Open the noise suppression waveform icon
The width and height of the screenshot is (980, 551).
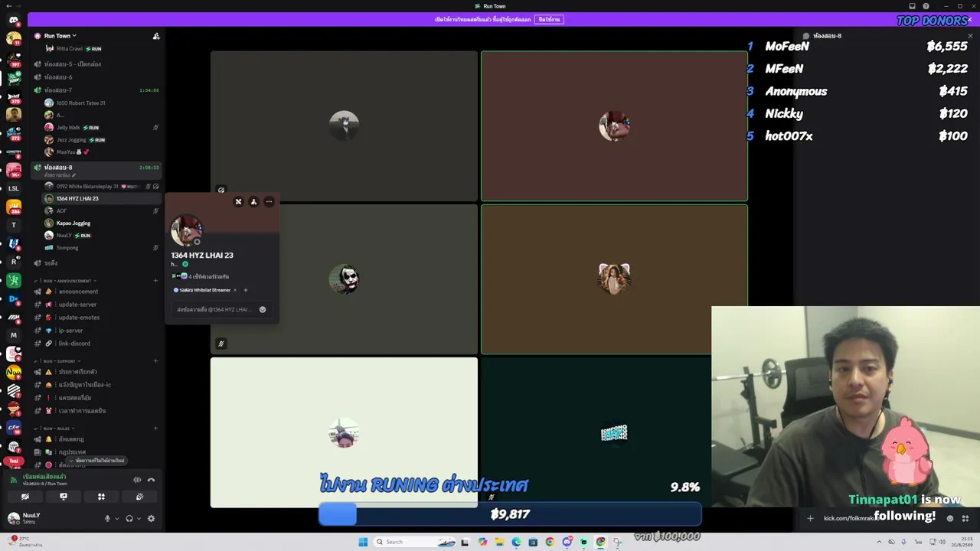[137, 480]
